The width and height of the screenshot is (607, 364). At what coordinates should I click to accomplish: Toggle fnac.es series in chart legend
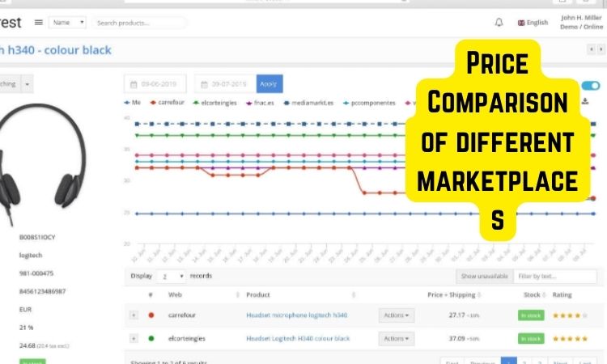260,103
